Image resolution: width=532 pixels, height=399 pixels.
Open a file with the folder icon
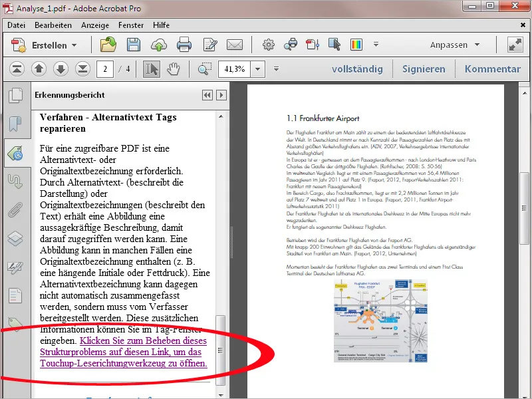click(108, 45)
